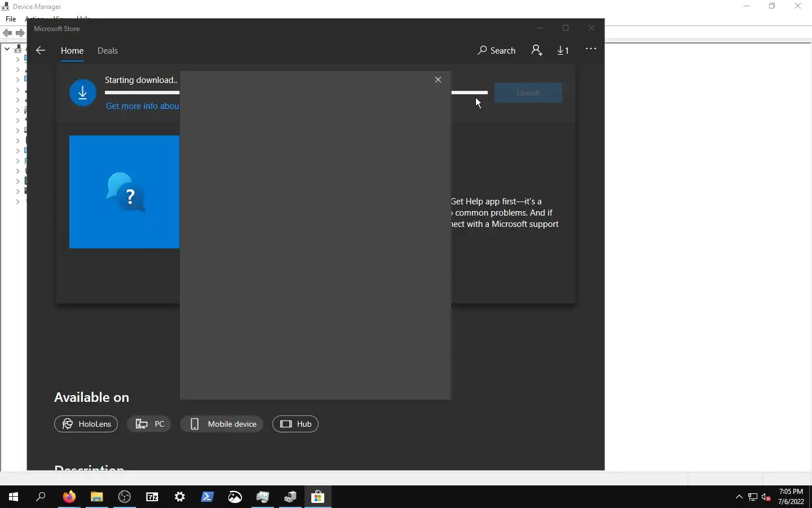This screenshot has width=812, height=508.
Task: Show hidden tray icons chevron
Action: click(x=739, y=497)
